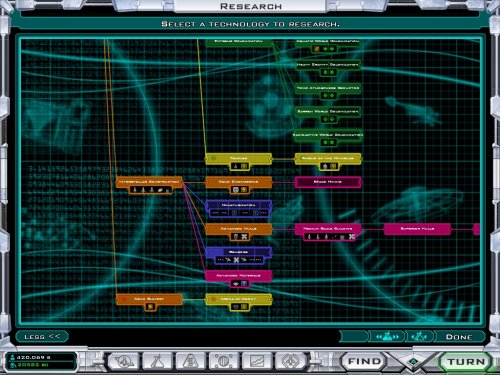
Task: Collapse the panel with Less <<
Action: (x=42, y=337)
